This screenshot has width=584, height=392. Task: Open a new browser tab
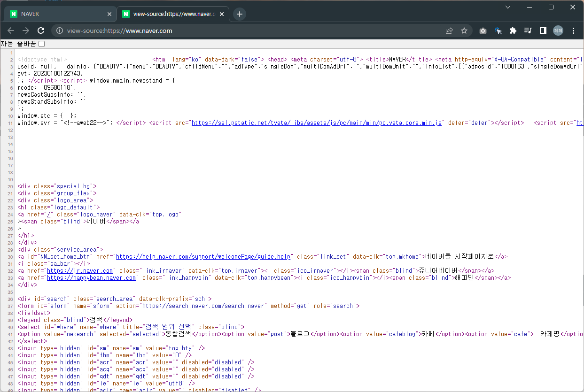coord(240,14)
